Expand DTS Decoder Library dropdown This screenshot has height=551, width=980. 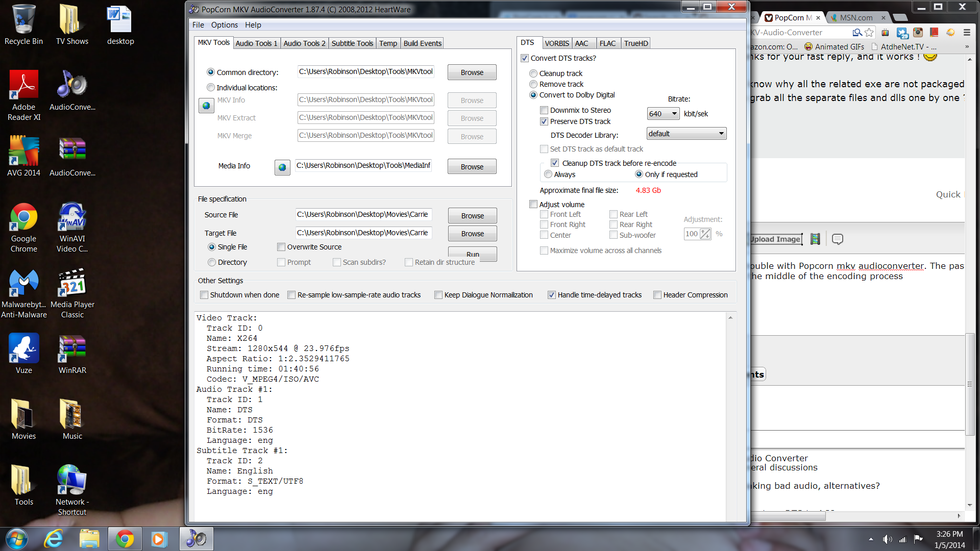[x=686, y=134]
